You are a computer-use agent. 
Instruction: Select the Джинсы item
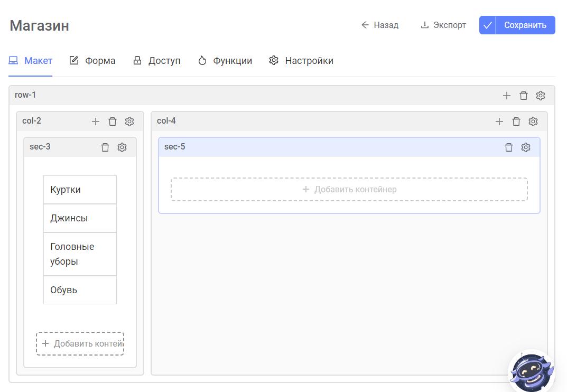coord(80,218)
